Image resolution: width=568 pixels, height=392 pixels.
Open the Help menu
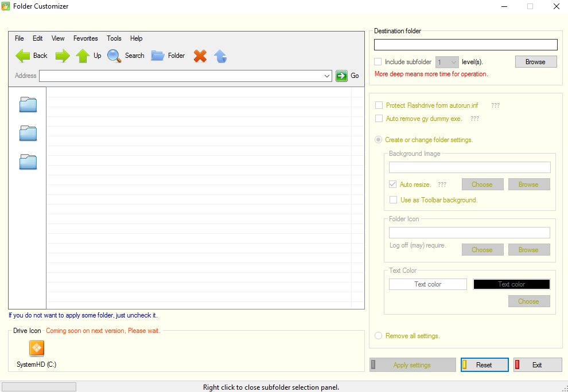coord(136,38)
